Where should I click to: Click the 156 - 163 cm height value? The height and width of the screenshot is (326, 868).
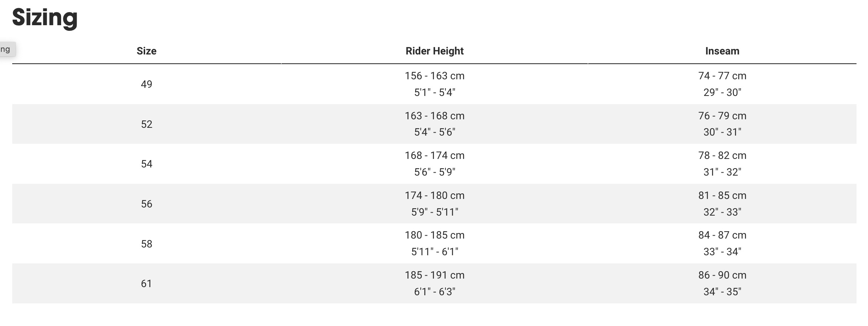pyautogui.click(x=434, y=76)
